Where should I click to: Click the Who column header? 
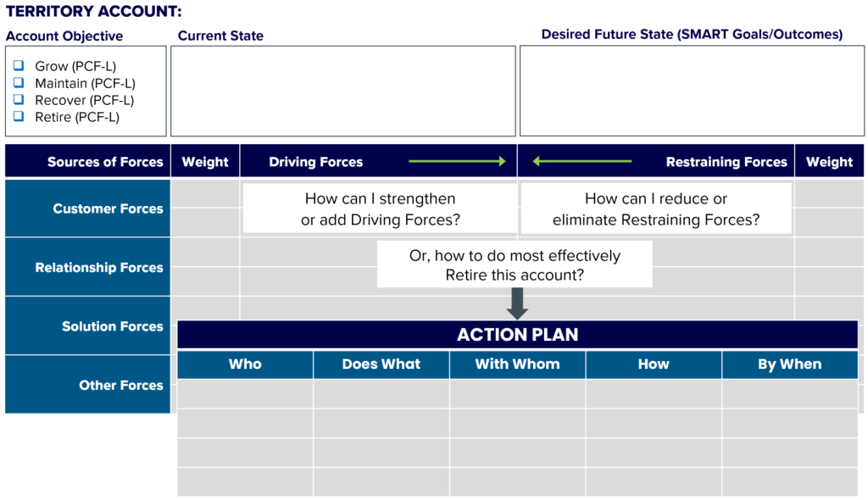pos(245,364)
